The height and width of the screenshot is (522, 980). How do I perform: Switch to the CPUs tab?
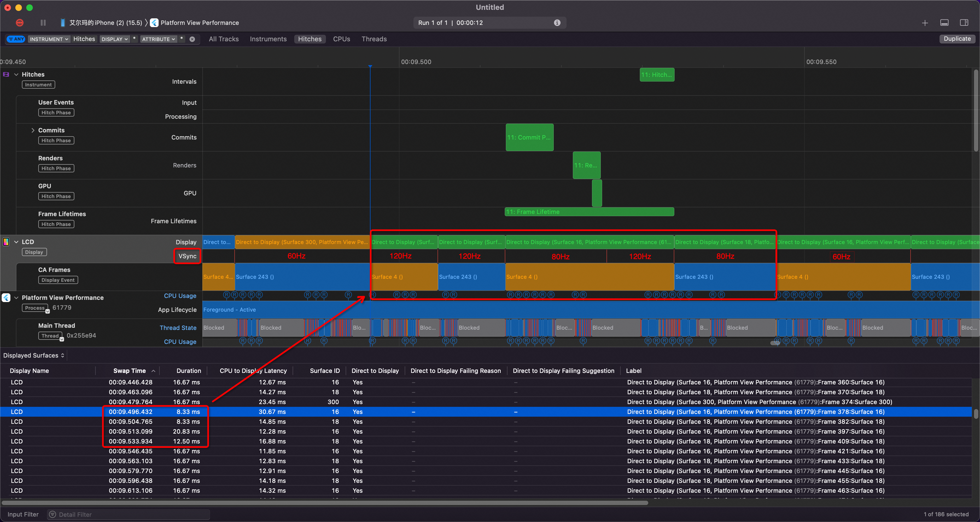click(341, 39)
